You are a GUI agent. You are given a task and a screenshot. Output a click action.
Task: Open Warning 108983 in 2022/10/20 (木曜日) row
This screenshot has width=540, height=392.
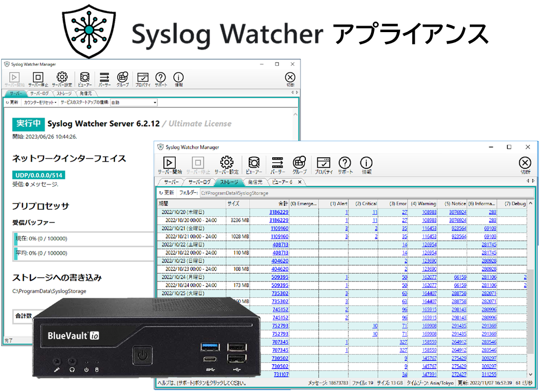[x=429, y=212]
